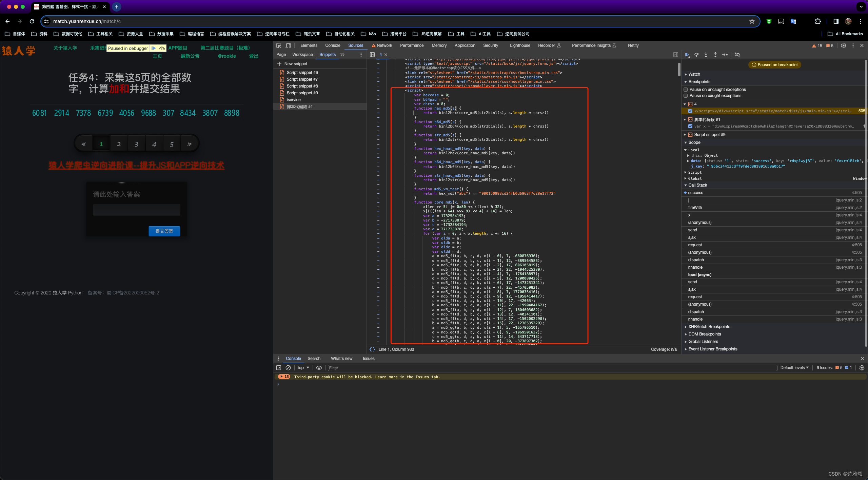Screen dimensions: 868x480
Task: Click the answer input field
Action: [x=136, y=210]
